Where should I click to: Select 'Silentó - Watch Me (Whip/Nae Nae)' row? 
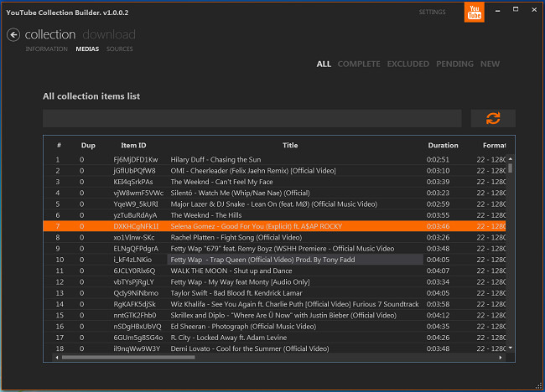pyautogui.click(x=274, y=193)
